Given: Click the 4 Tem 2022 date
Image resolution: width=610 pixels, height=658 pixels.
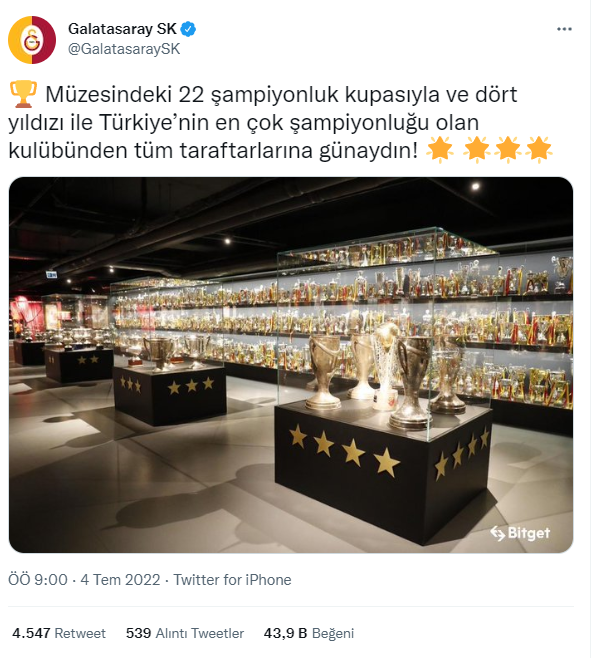Looking at the screenshot, I should click(120, 580).
